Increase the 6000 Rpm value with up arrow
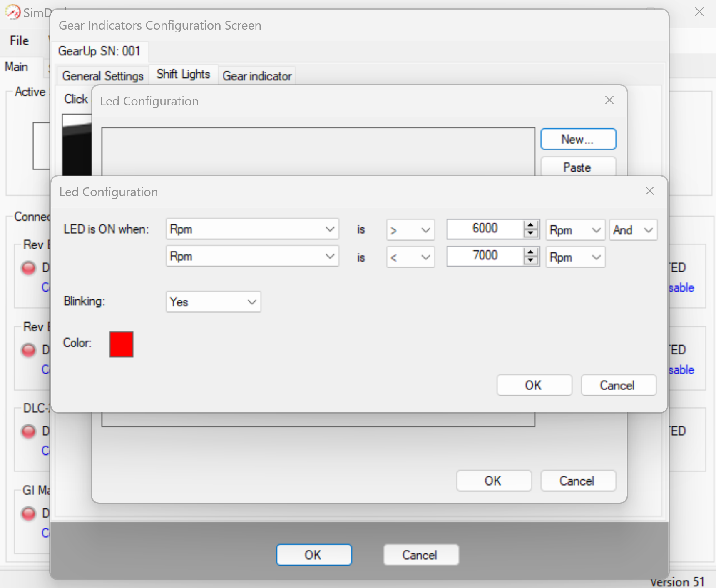Image resolution: width=716 pixels, height=588 pixels. tap(530, 225)
